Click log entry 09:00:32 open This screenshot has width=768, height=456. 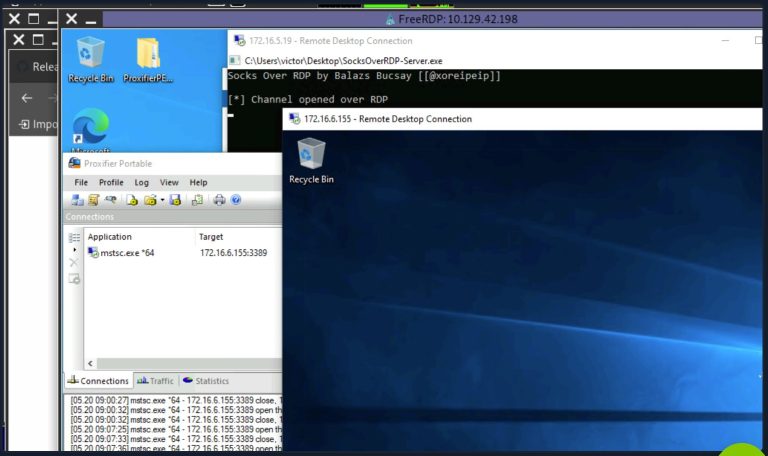(x=175, y=409)
